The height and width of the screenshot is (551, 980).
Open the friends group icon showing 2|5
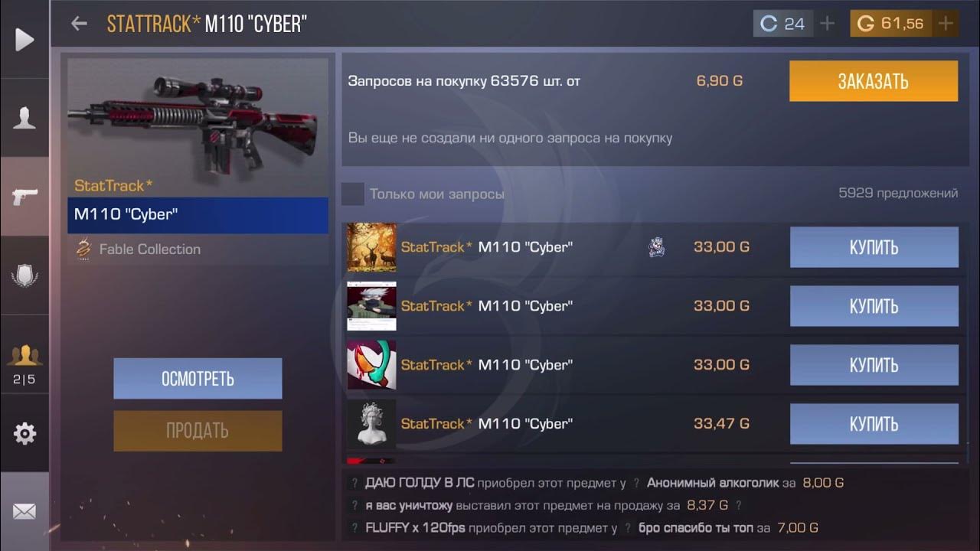point(24,364)
